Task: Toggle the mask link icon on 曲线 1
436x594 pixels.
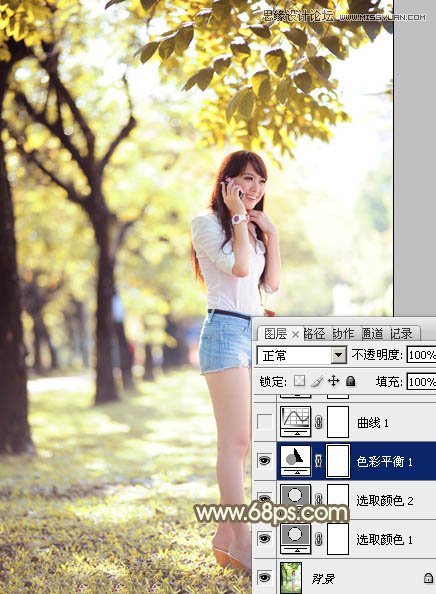Action: pyautogui.click(x=319, y=422)
